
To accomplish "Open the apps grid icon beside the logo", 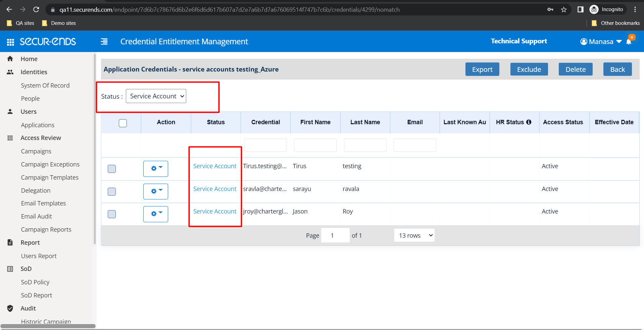I will coord(10,41).
